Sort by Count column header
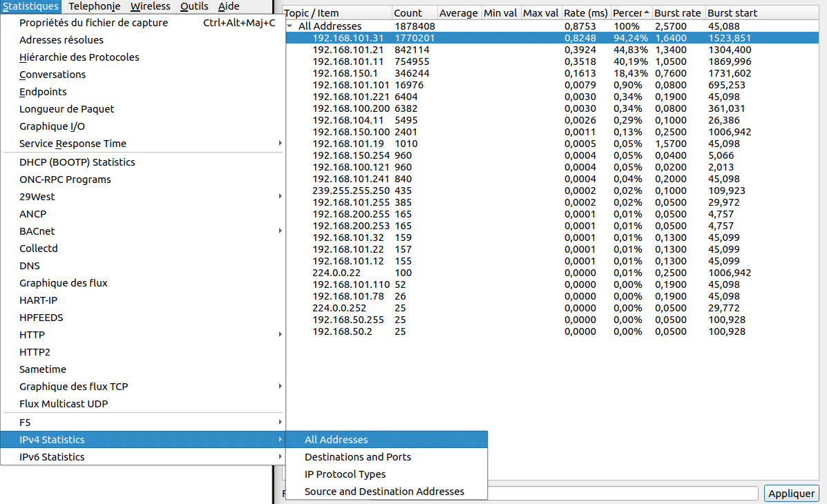 [415, 13]
